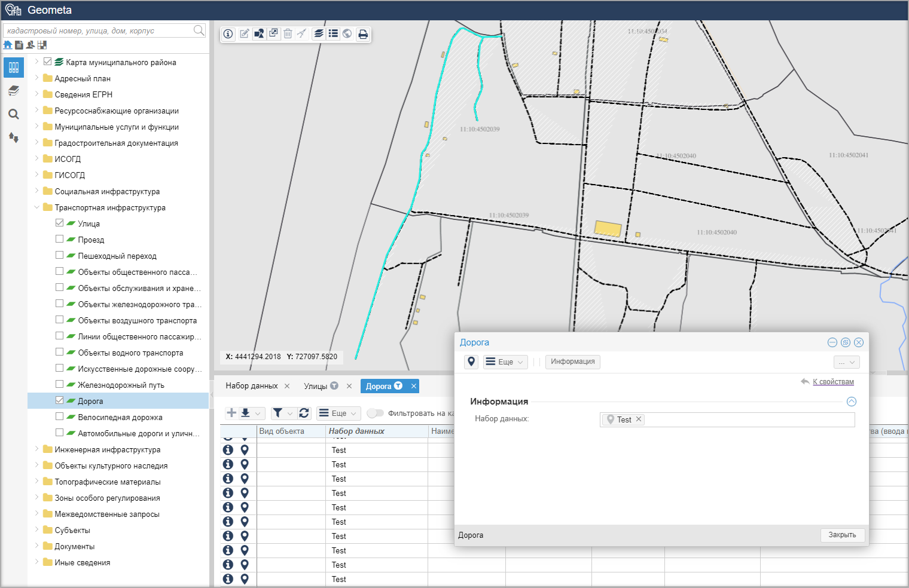Image resolution: width=909 pixels, height=588 pixels.
Task: Open the Еще dropdown in Дорога dialog
Action: coord(505,362)
